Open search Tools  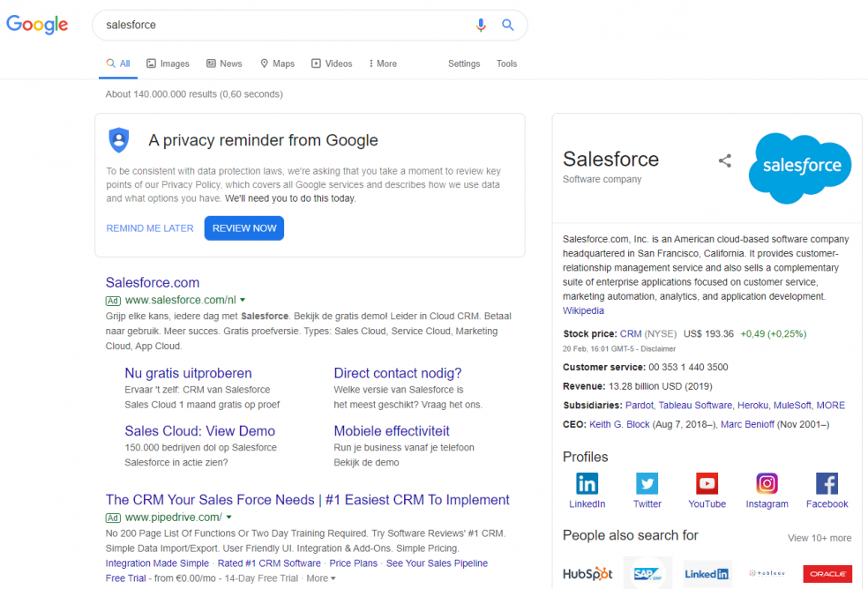click(x=506, y=63)
